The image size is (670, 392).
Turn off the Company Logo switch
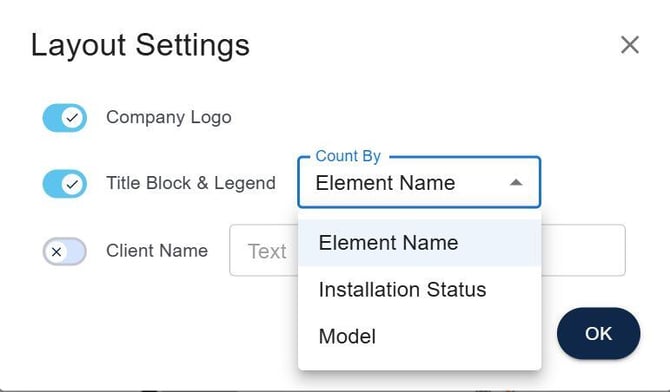65,118
